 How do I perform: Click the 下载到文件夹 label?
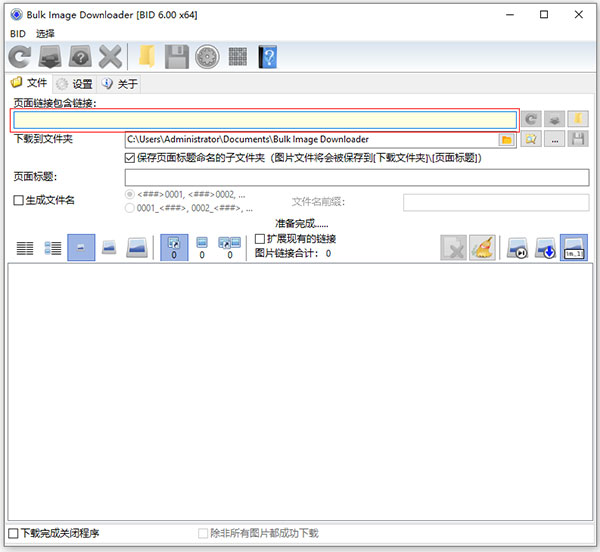click(43, 139)
